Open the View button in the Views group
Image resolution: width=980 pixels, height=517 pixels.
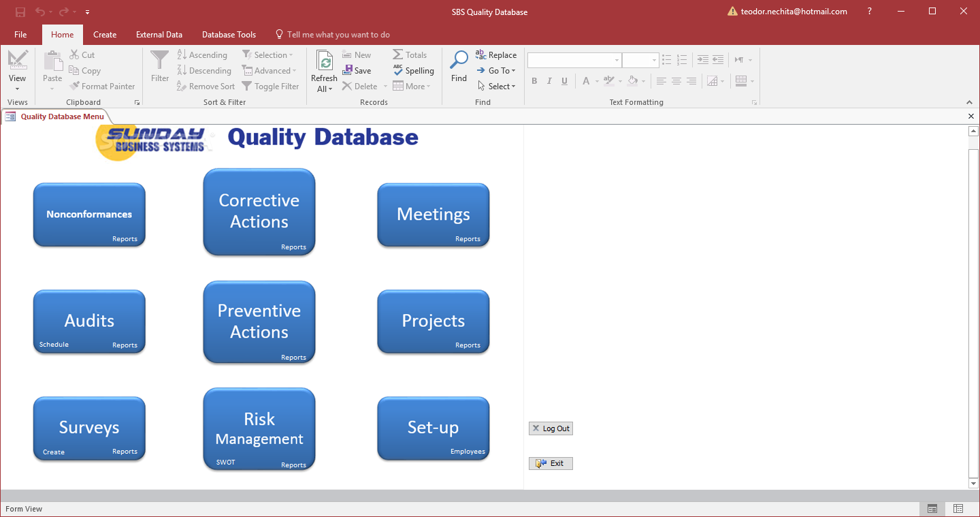point(18,71)
